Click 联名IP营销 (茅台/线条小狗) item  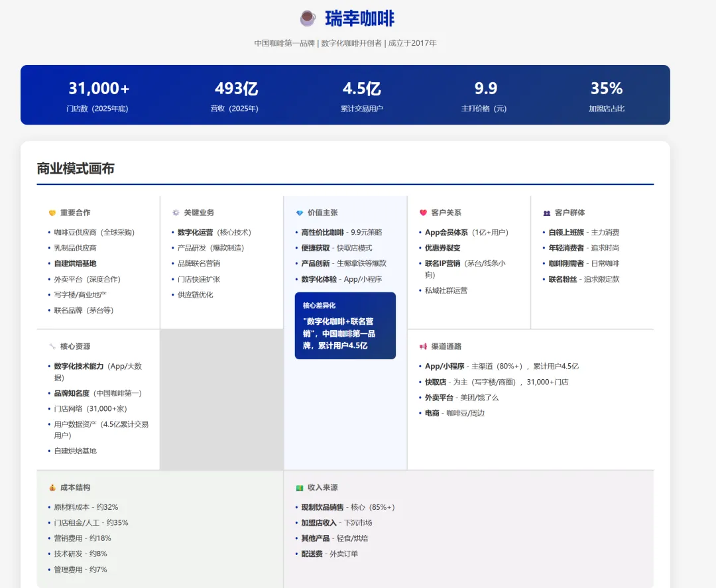(x=465, y=269)
